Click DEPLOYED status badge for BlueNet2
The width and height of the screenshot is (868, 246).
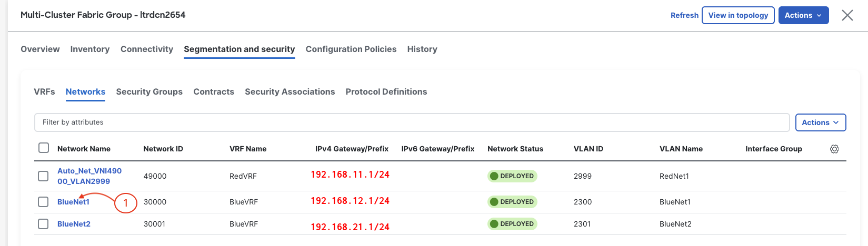click(x=512, y=224)
